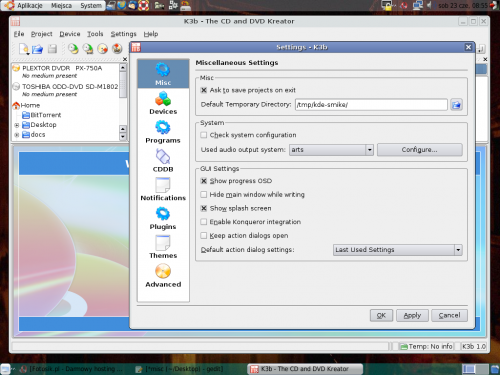Open the Advanced settings section

163,276
